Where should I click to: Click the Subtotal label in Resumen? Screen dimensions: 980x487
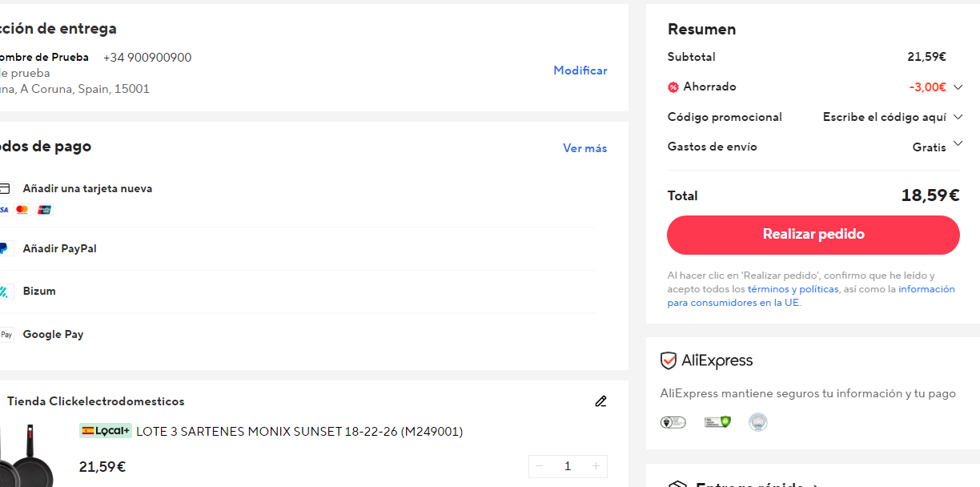pos(692,57)
